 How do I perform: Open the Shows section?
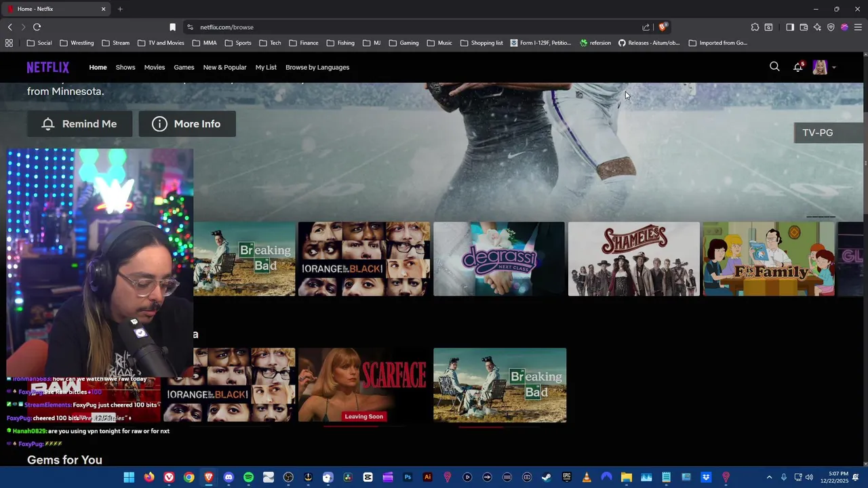125,67
